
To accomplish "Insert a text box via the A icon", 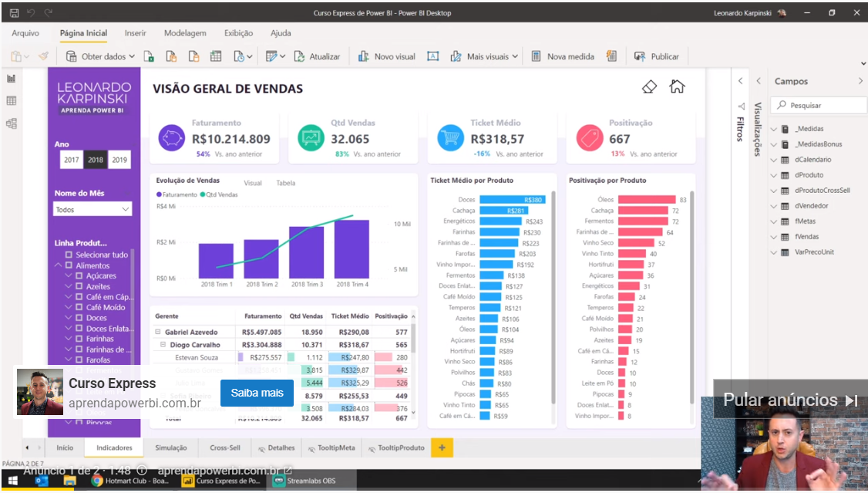I will pyautogui.click(x=433, y=56).
